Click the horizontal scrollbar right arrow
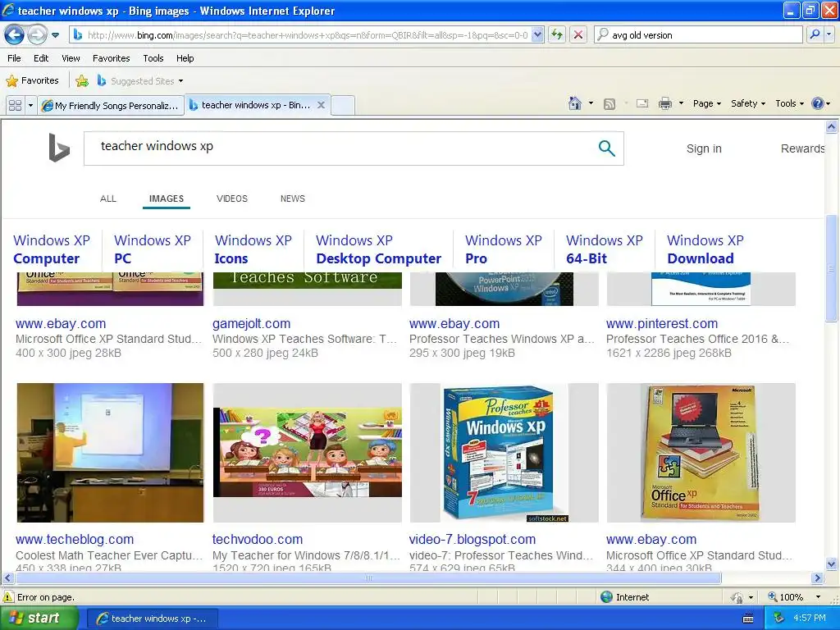Viewport: 840px width, 630px height. click(817, 578)
